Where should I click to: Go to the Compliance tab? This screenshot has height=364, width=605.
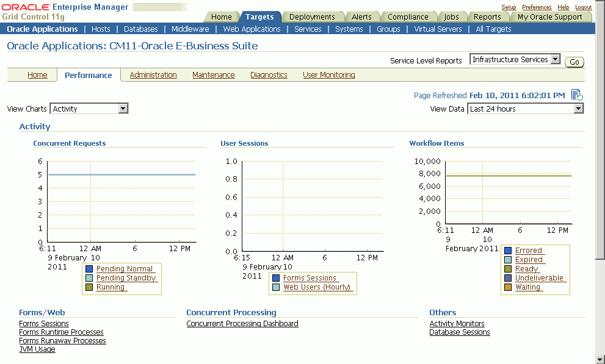pos(408,16)
